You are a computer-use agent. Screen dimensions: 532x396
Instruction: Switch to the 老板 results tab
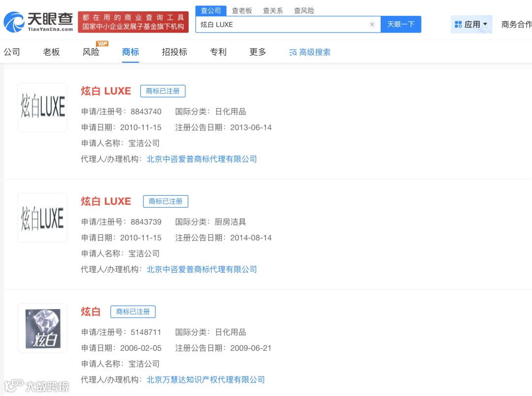[51, 52]
